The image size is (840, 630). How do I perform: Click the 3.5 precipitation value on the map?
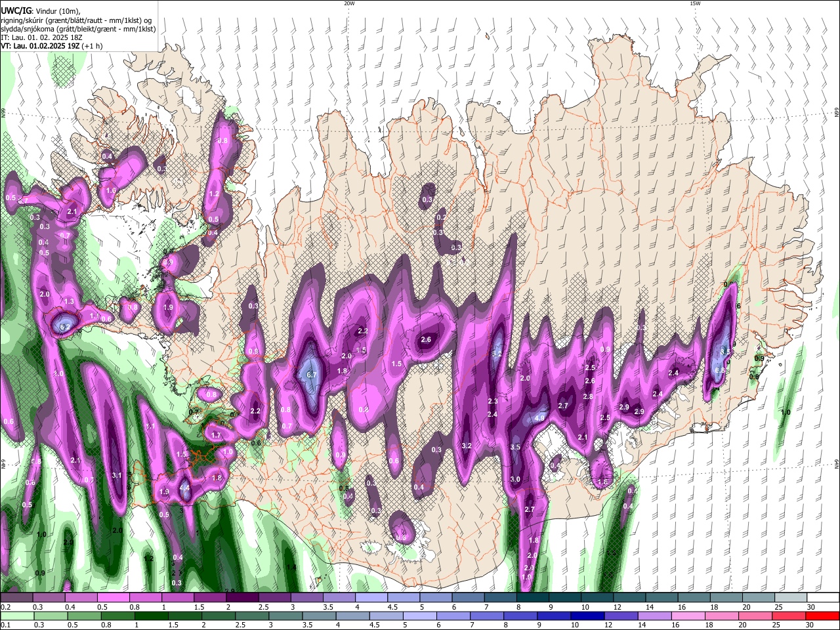pos(515,447)
